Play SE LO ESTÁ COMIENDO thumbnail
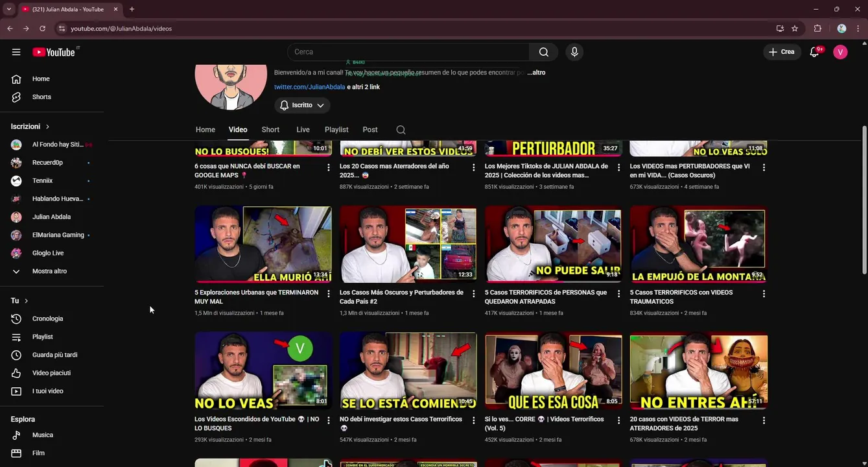Screen dimensions: 868x467 (x=408, y=370)
